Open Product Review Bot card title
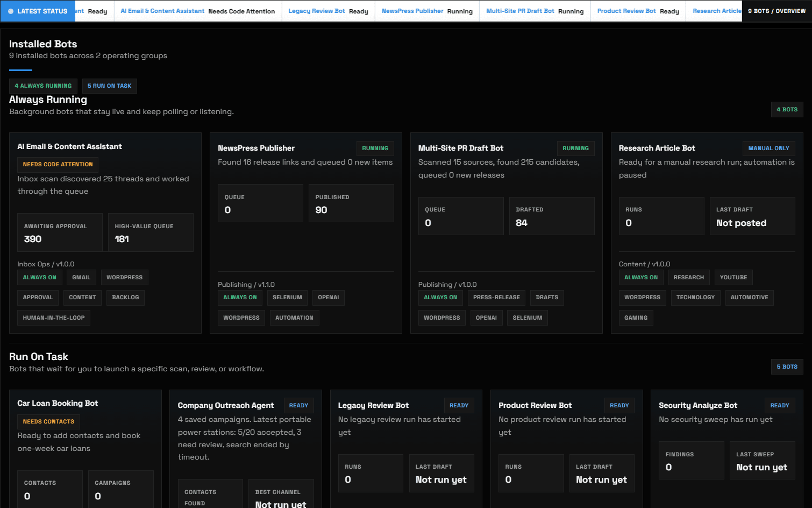Viewport: 812px width, 508px height. [x=535, y=405]
